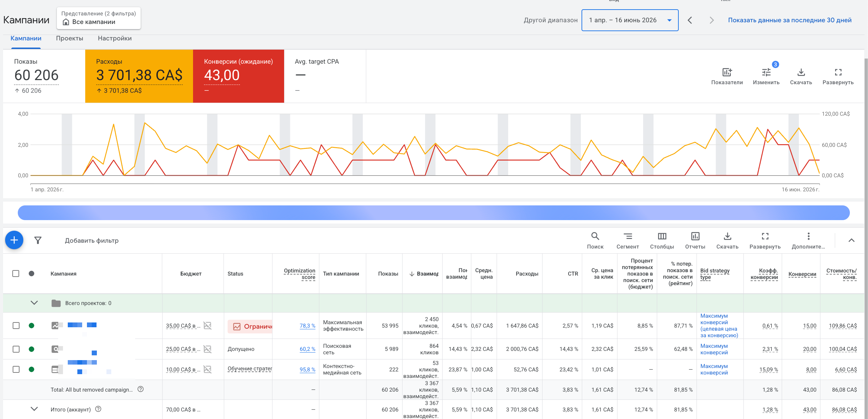868x419 pixels.
Task: Open the Представление Все кампании view selector
Action: [x=99, y=18]
